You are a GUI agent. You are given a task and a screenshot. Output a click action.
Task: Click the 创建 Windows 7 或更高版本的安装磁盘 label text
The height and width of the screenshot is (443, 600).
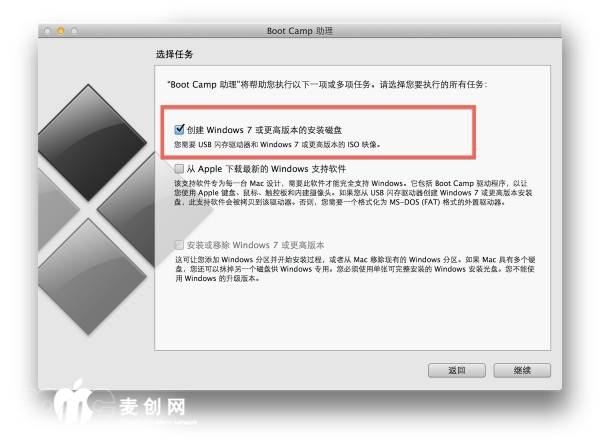tap(264, 130)
